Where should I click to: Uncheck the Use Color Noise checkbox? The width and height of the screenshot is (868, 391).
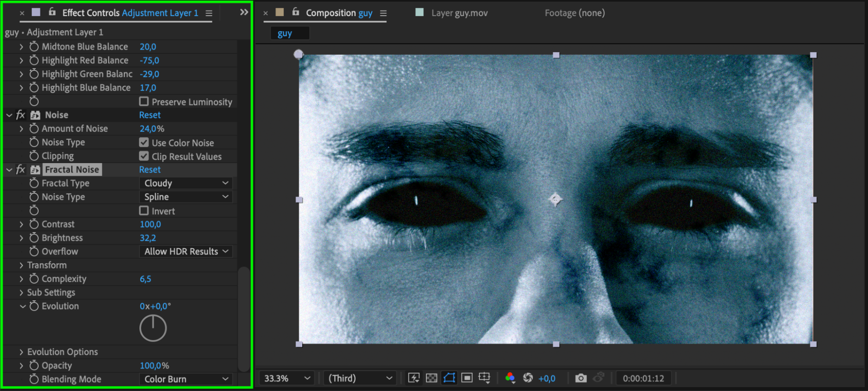tap(144, 142)
